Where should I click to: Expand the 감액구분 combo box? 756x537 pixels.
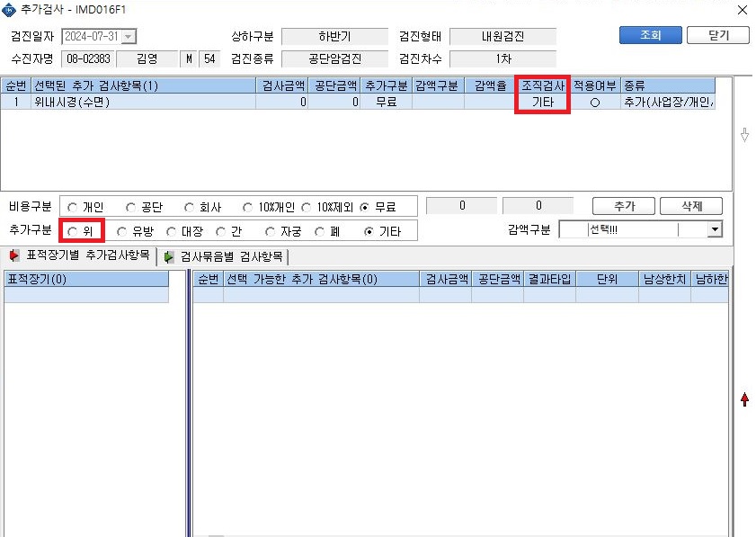(x=715, y=229)
